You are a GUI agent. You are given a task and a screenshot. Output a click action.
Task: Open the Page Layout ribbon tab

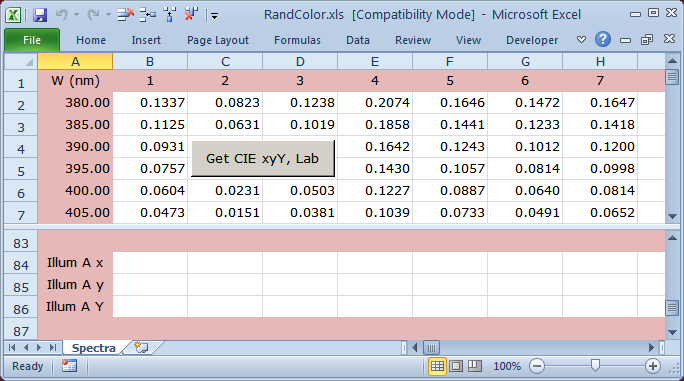point(218,40)
